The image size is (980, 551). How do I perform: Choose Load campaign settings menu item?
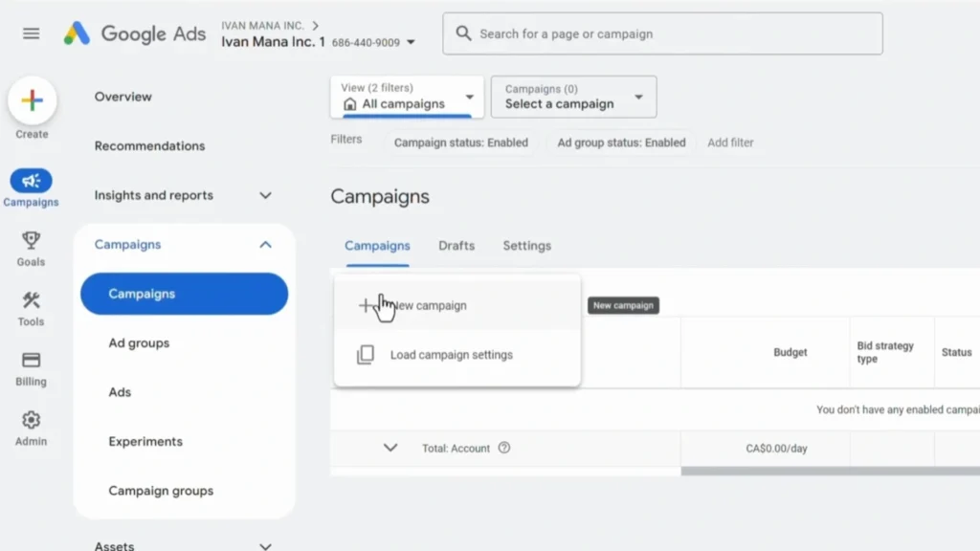pos(457,355)
